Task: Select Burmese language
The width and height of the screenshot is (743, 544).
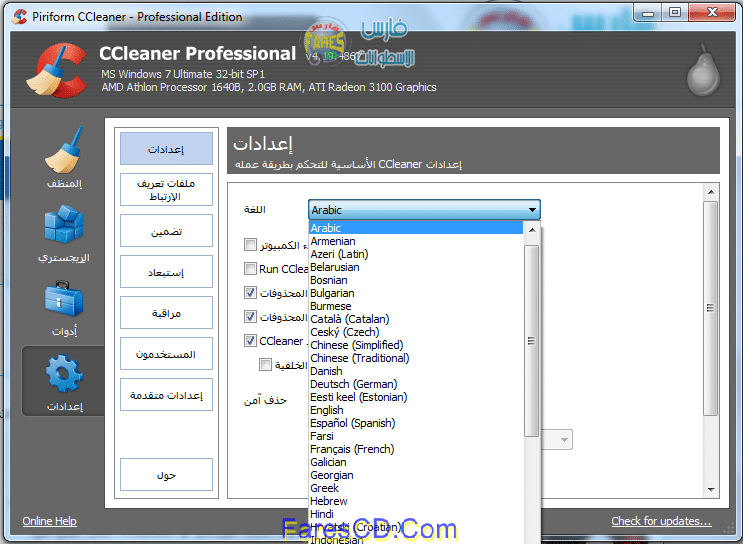Action: [416, 306]
